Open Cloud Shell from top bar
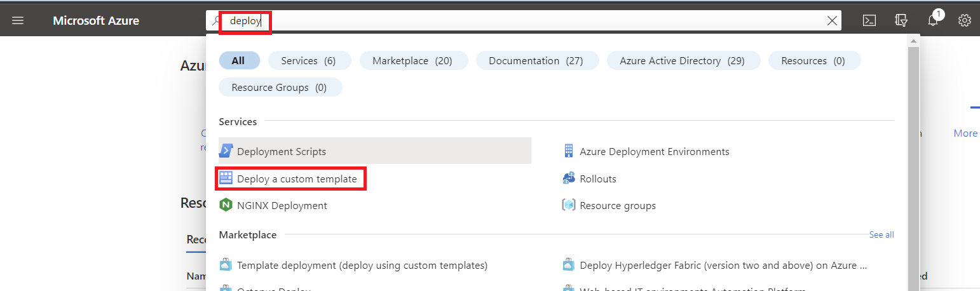The width and height of the screenshot is (980, 291). pyautogui.click(x=869, y=20)
